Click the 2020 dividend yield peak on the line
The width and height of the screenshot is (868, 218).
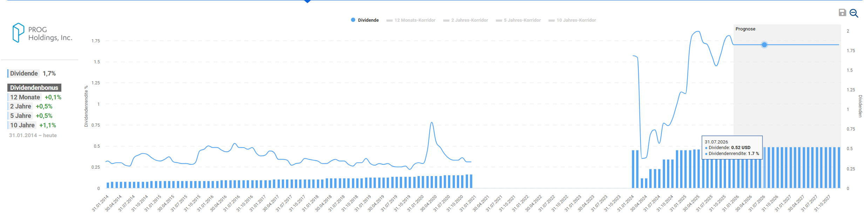coord(432,123)
